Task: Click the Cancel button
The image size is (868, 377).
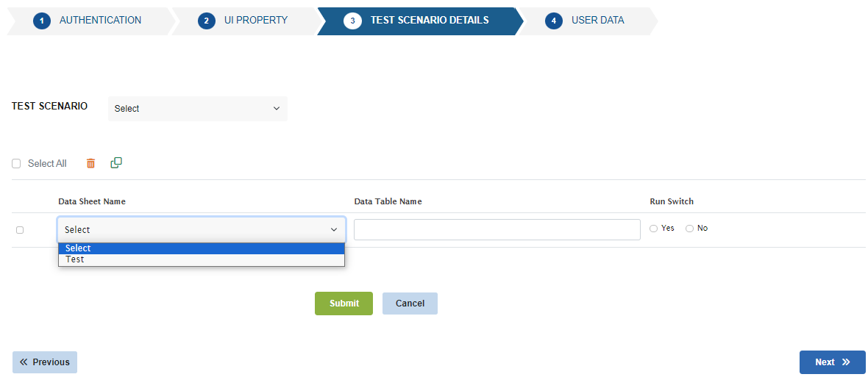Action: [x=410, y=304]
